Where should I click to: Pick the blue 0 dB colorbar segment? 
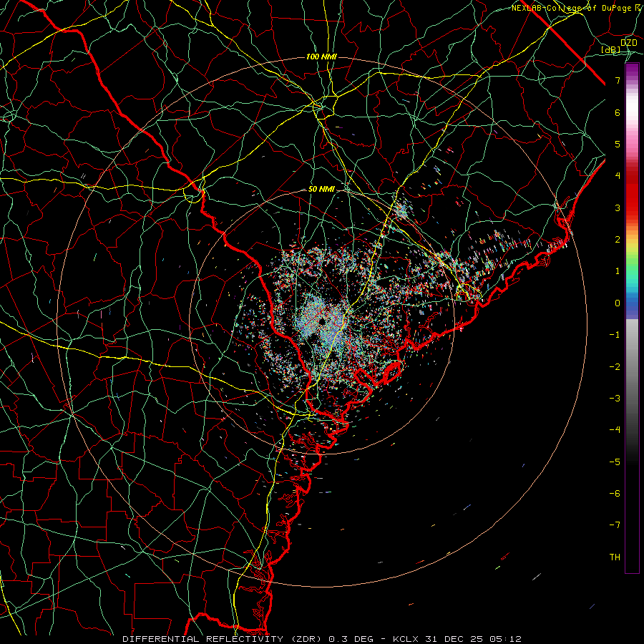point(632,305)
